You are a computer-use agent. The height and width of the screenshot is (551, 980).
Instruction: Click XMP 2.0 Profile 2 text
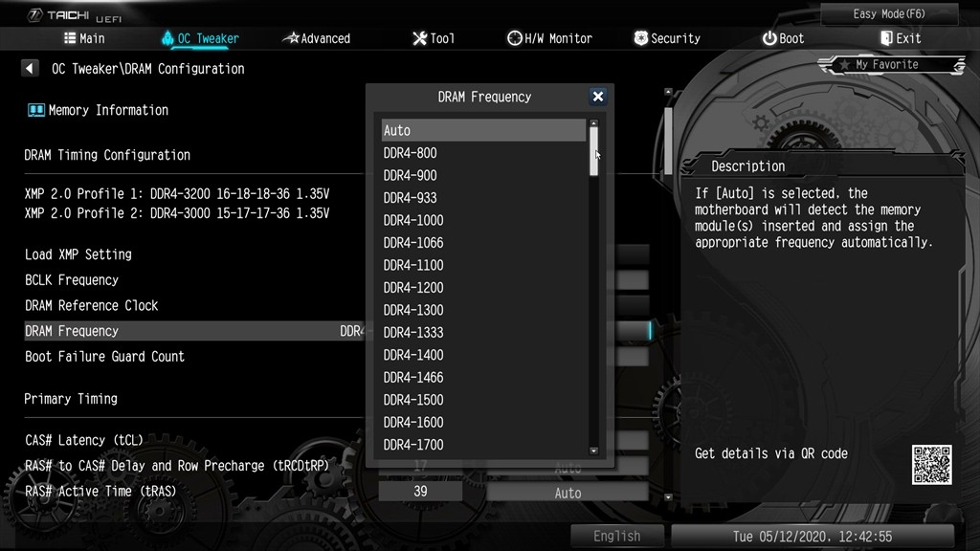pos(177,213)
